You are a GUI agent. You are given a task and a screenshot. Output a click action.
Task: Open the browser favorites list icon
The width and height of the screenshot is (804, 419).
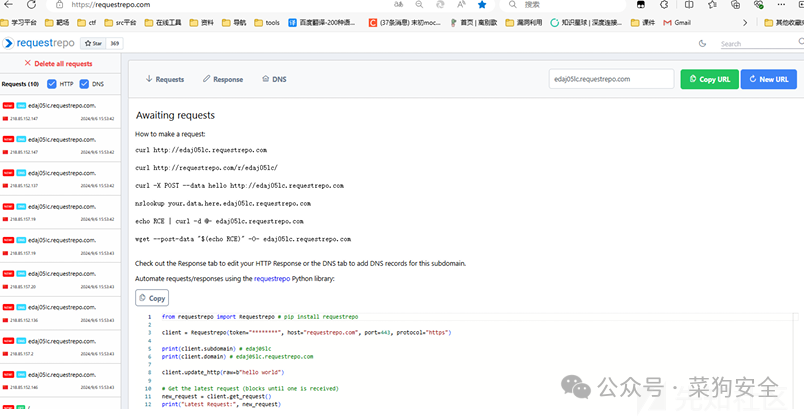(x=712, y=5)
